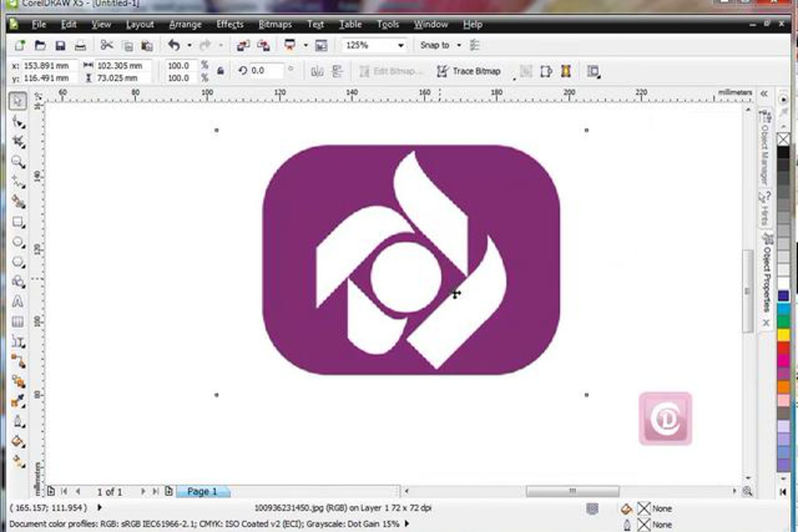Click the No Color swatch in palette
Screen dimensions: 798x532
[783, 139]
